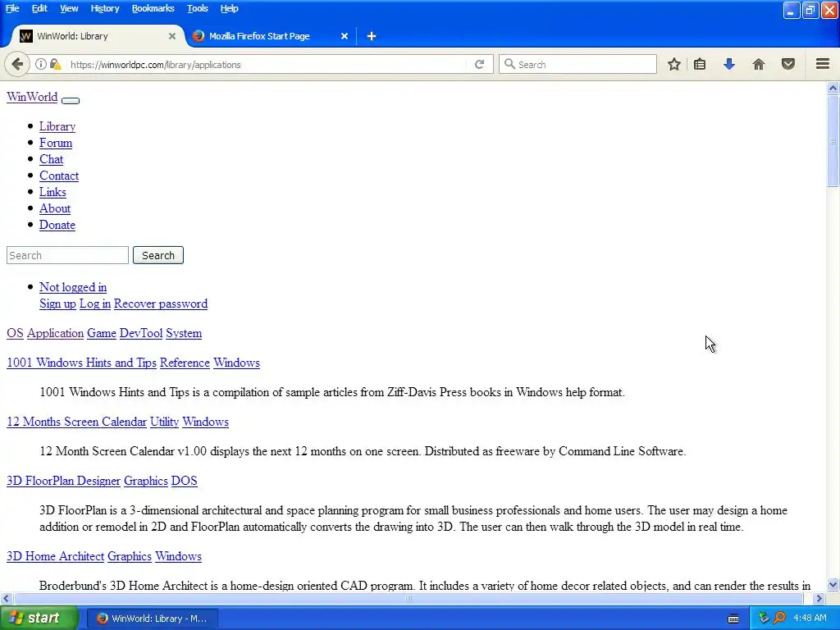Image resolution: width=840 pixels, height=630 pixels.
Task: Show site information via the info icon
Action: tap(41, 64)
